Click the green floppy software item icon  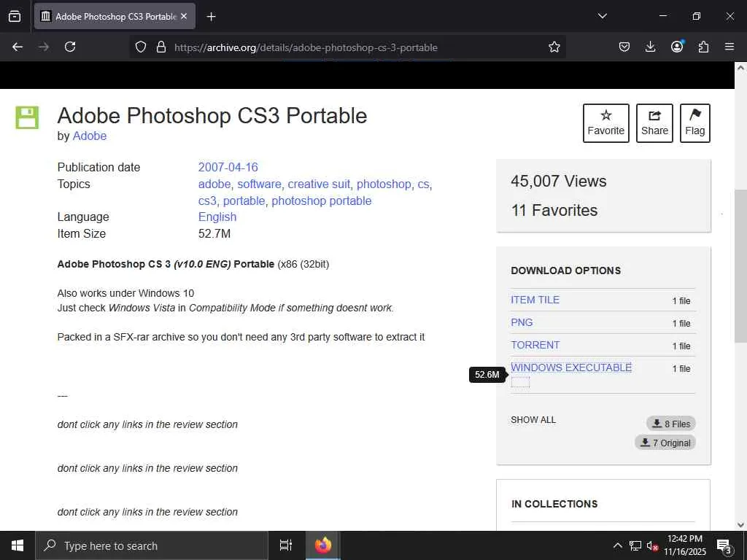tap(27, 117)
